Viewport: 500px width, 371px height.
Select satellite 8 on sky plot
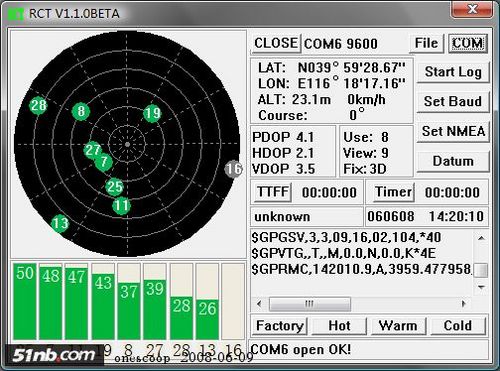(x=81, y=111)
